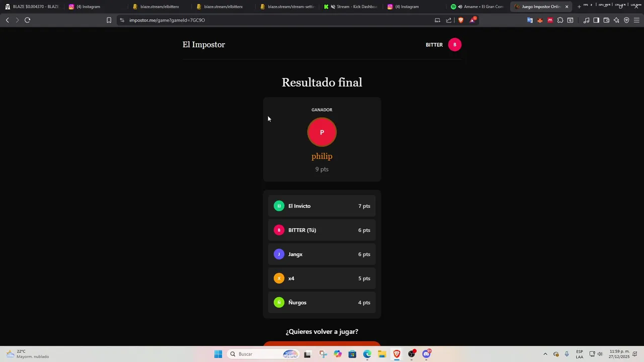Screen dimensions: 644x362
Task: Open Brave Leo AI sparkle icon
Action: click(x=616, y=20)
